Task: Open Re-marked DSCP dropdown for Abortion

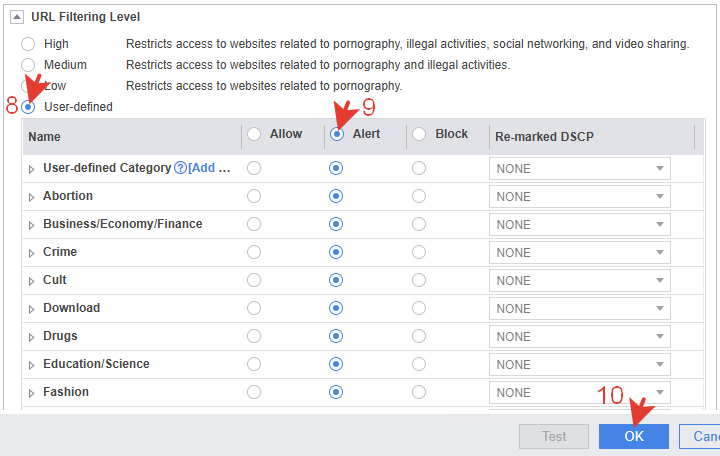Action: [x=579, y=197]
